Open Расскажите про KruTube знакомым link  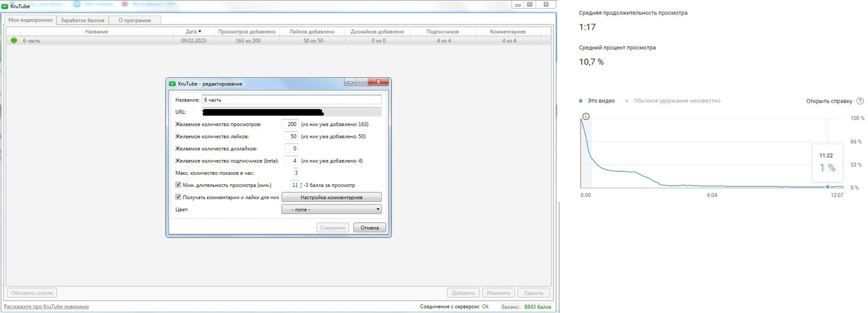click(47, 307)
